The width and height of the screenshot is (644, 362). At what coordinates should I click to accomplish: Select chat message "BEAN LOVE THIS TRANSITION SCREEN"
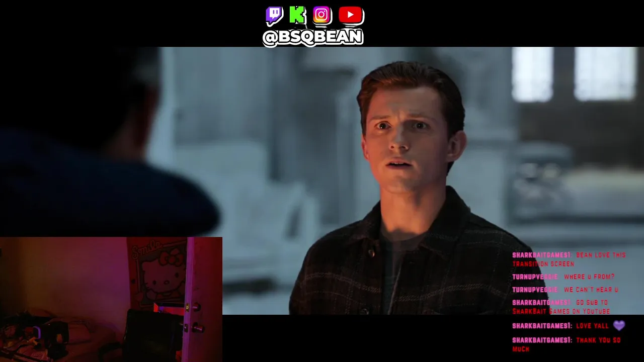coord(569,259)
